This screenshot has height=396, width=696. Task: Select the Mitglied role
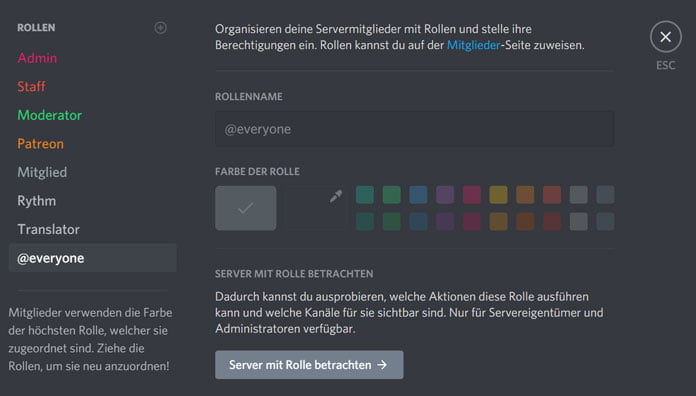[x=42, y=172]
